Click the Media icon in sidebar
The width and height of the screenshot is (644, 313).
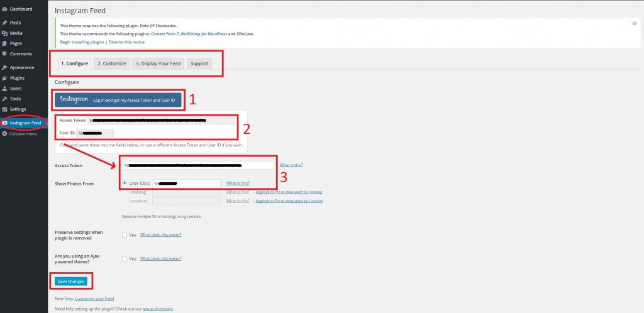pyautogui.click(x=5, y=33)
